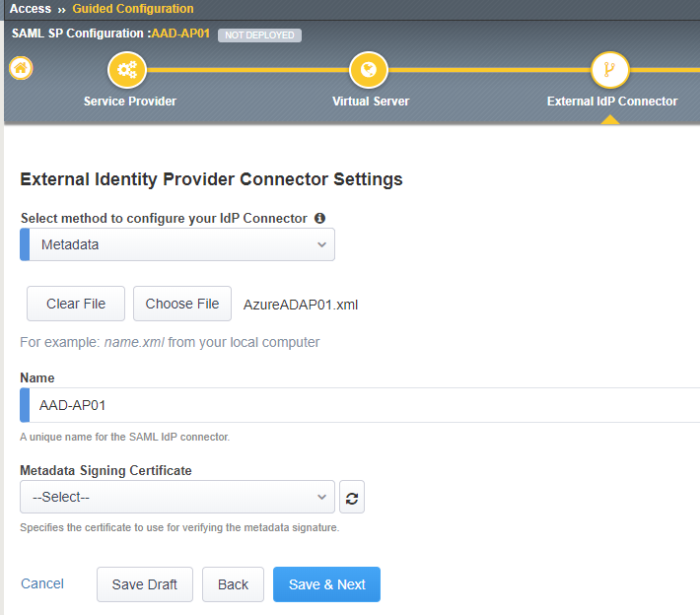Click the Service Provider step label
The width and height of the screenshot is (700, 615).
point(130,102)
